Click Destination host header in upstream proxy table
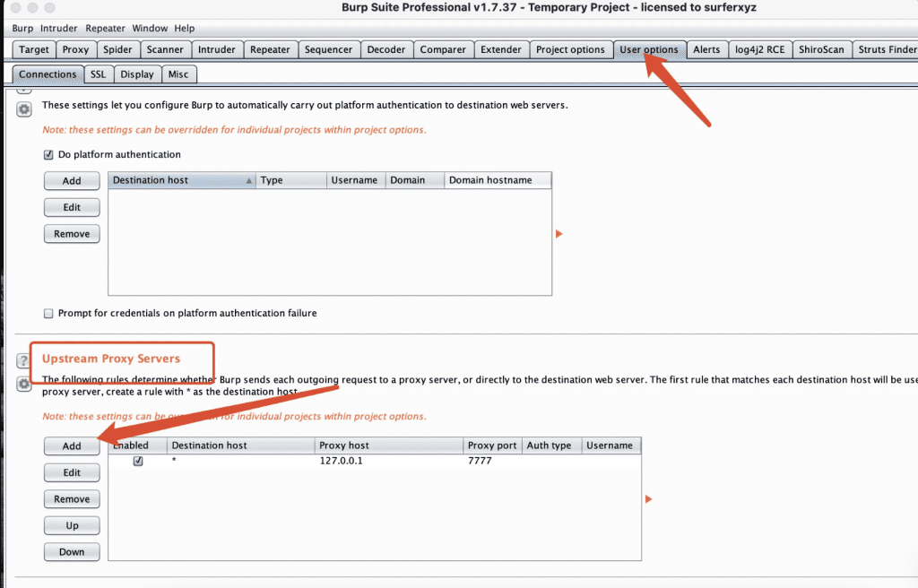The height and width of the screenshot is (588, 918). (240, 445)
